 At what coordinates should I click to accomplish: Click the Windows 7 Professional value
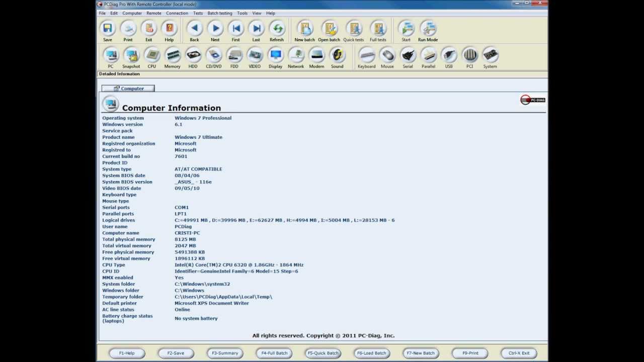click(203, 118)
